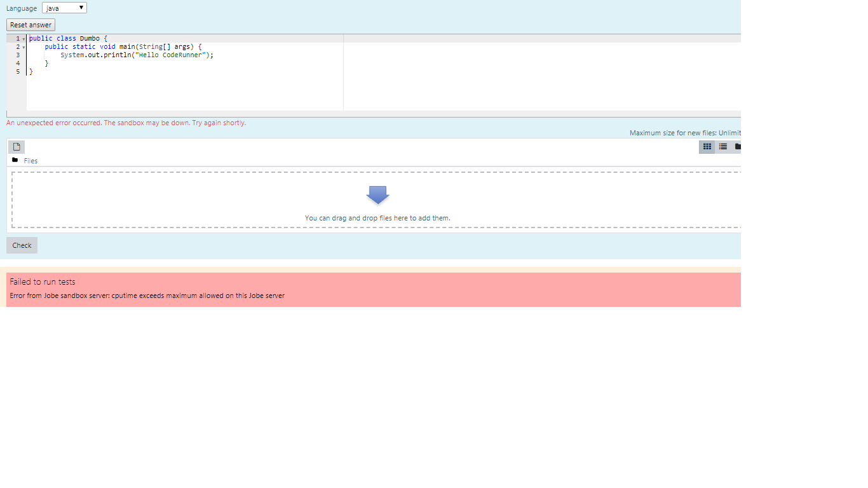Click the unexpected error occurred message
This screenshot has width=868, height=488.
(126, 123)
